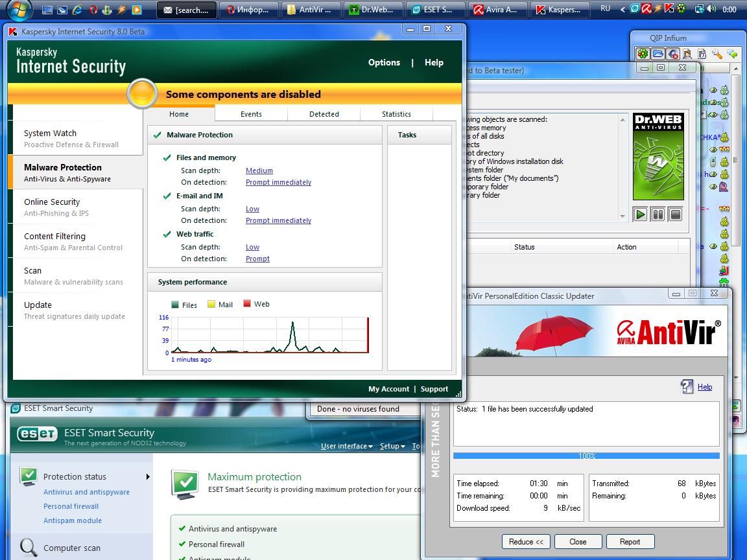Click Kaspersky yellow status indicator orb

[142, 94]
